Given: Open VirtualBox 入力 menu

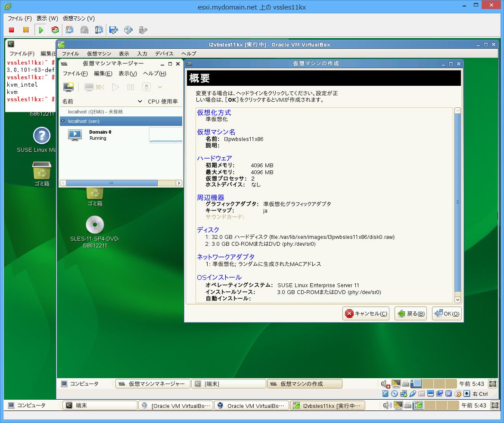Looking at the screenshot, I should tap(142, 53).
